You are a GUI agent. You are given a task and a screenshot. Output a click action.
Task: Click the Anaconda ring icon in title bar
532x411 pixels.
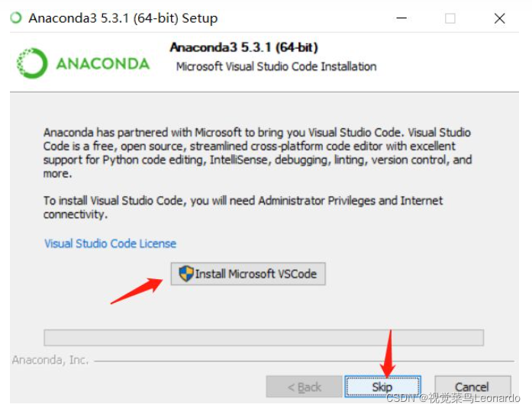click(16, 18)
